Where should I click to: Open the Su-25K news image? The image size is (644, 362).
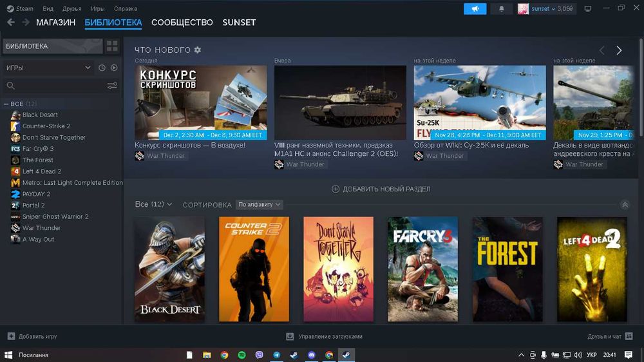(x=480, y=102)
